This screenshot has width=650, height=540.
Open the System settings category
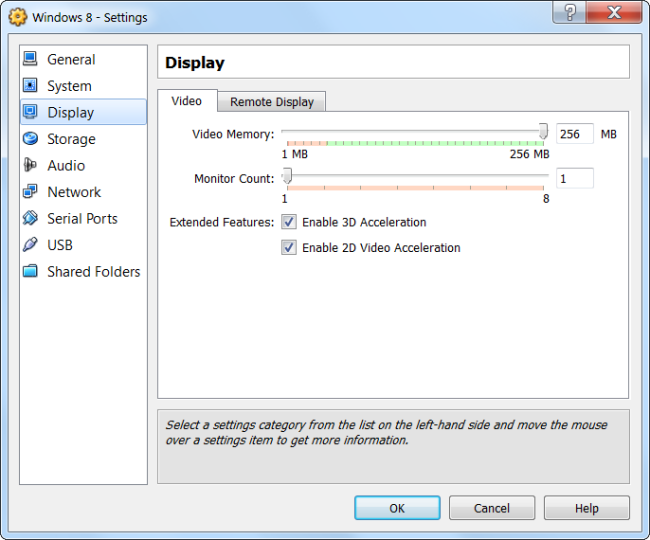(x=83, y=85)
